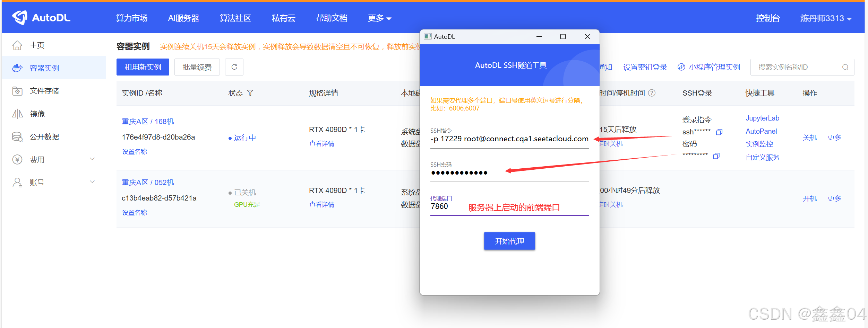The image size is (868, 328).
Task: Click 关机 for the 168机 instance
Action: pyautogui.click(x=810, y=138)
